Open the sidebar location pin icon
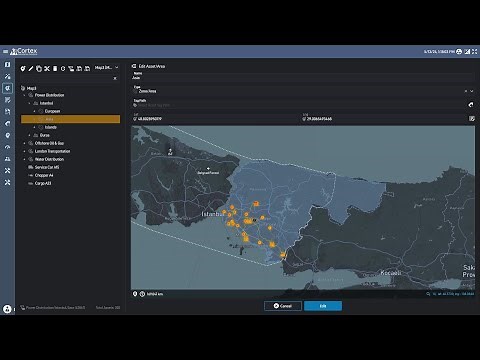 7,135
